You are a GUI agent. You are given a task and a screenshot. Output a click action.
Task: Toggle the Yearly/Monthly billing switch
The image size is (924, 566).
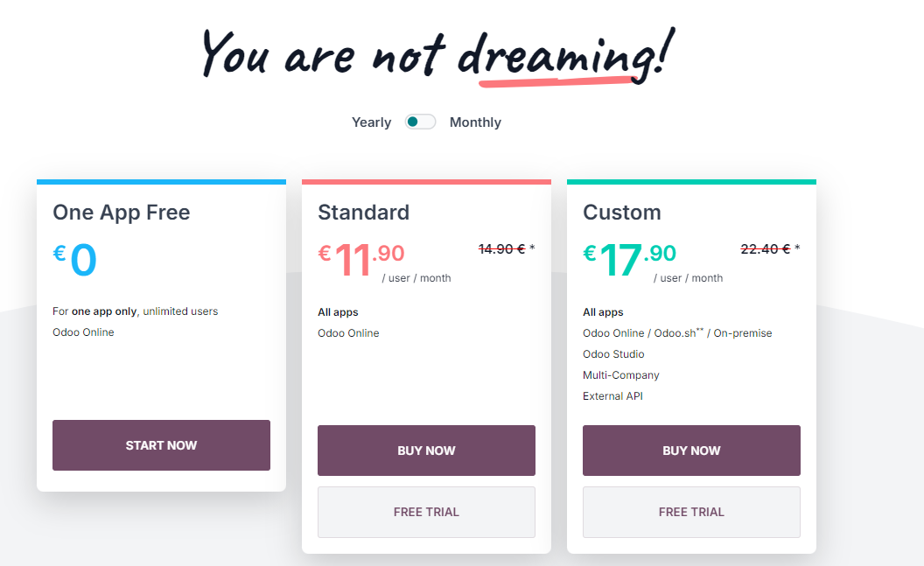tap(420, 122)
